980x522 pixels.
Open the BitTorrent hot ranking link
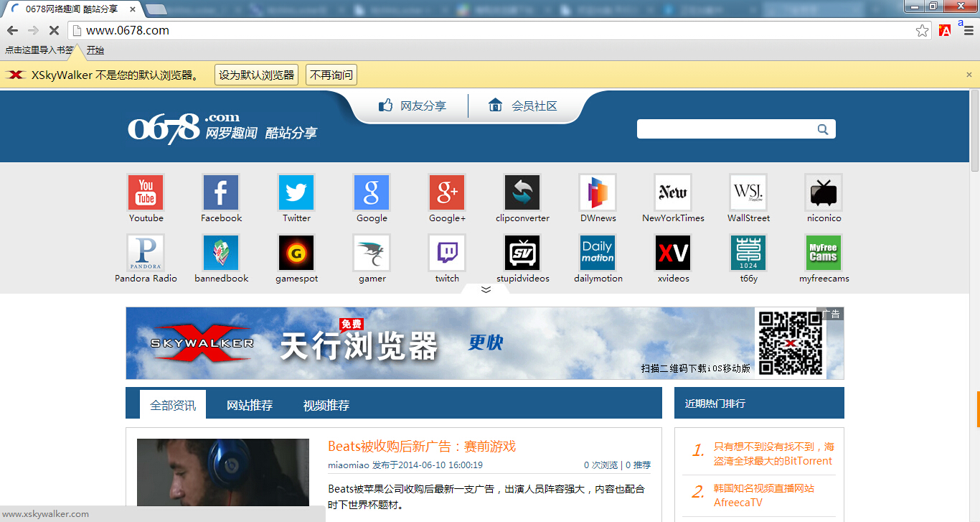pos(773,454)
